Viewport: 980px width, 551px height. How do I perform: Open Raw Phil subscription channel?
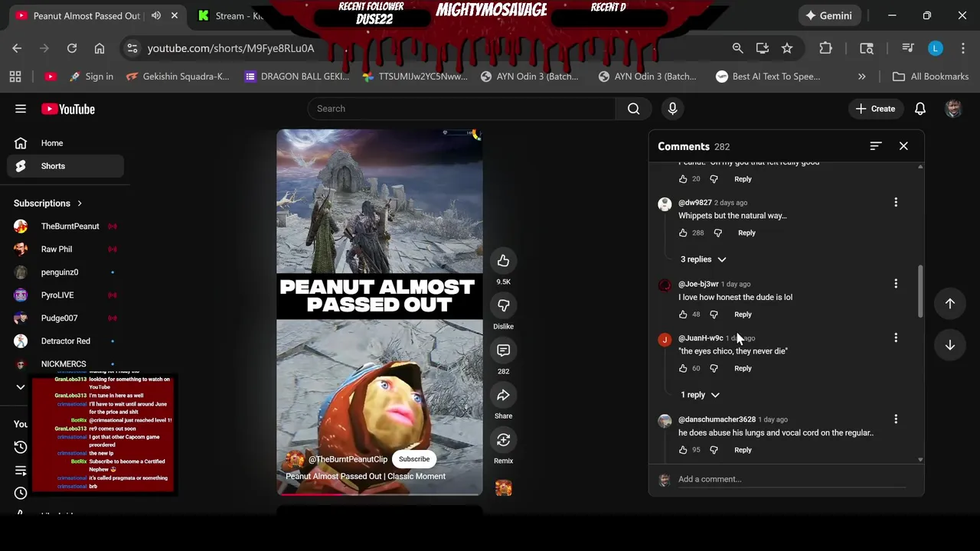(x=65, y=249)
